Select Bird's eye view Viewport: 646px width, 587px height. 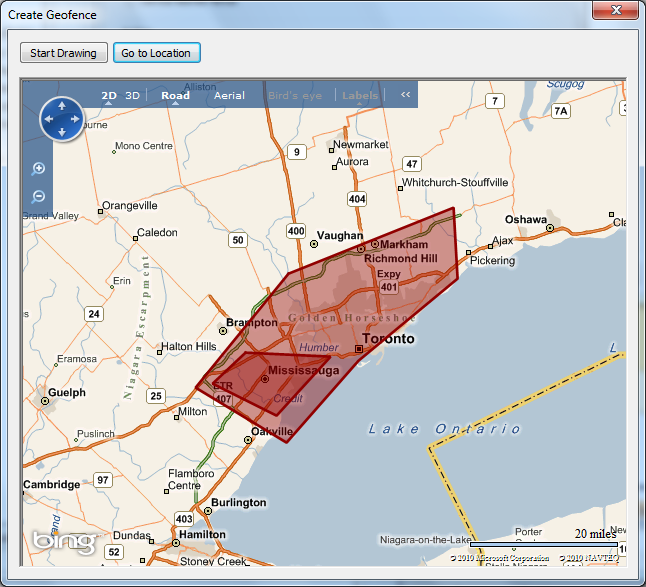point(295,96)
